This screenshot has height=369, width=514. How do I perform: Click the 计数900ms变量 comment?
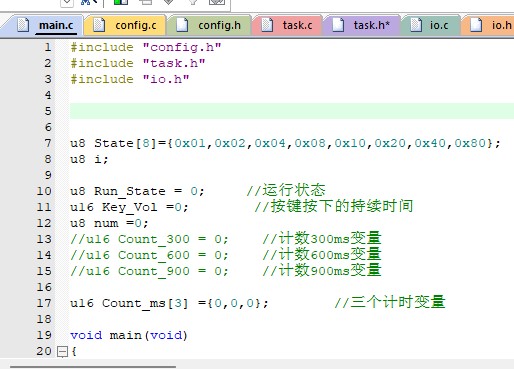coord(322,270)
